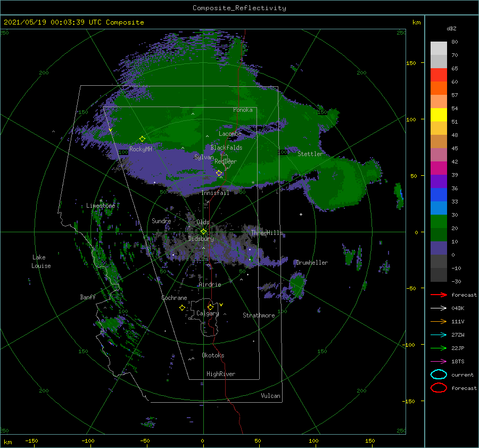Click the Calgary city label
This screenshot has width=479, height=448.
pyautogui.click(x=208, y=313)
